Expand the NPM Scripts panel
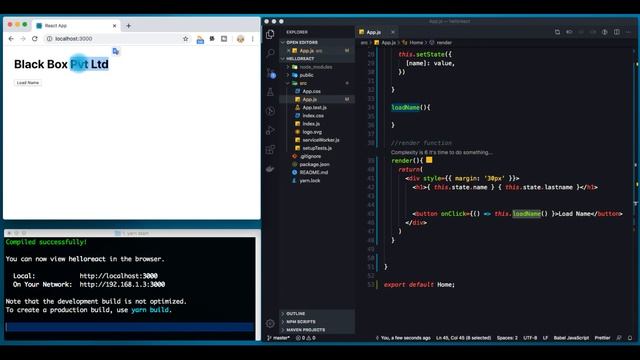This screenshot has height=360, width=640. click(317, 322)
